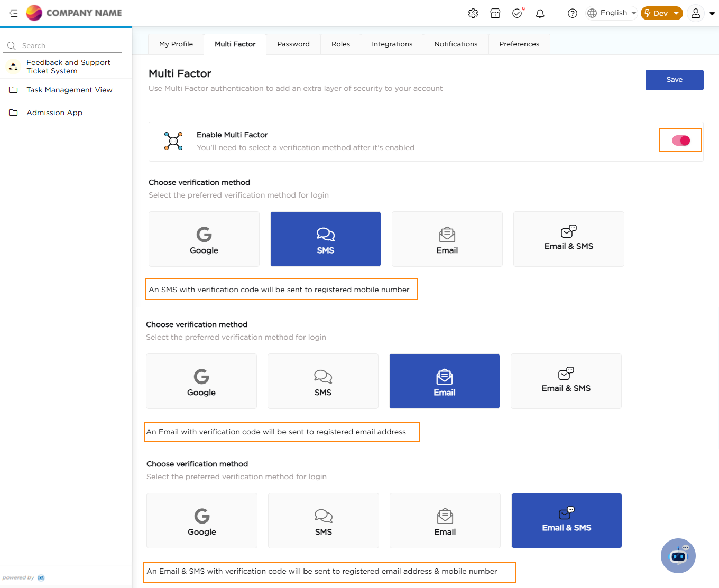Click the sidebar Search field
Viewport: 719px width, 588px height.
coord(69,46)
